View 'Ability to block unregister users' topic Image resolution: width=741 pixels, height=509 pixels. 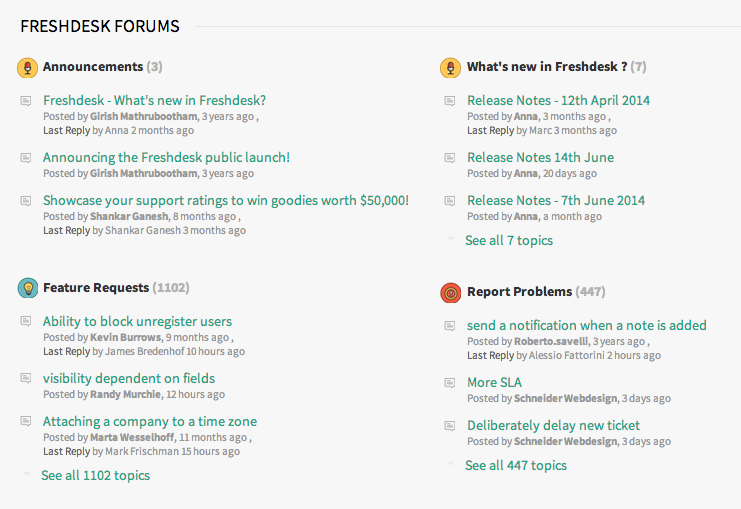tap(137, 321)
